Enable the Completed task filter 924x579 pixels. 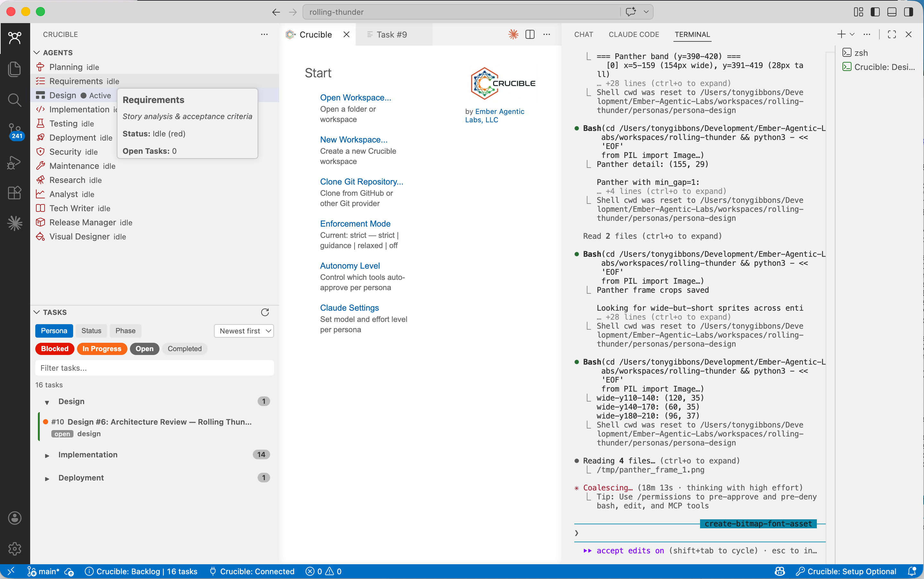click(184, 349)
